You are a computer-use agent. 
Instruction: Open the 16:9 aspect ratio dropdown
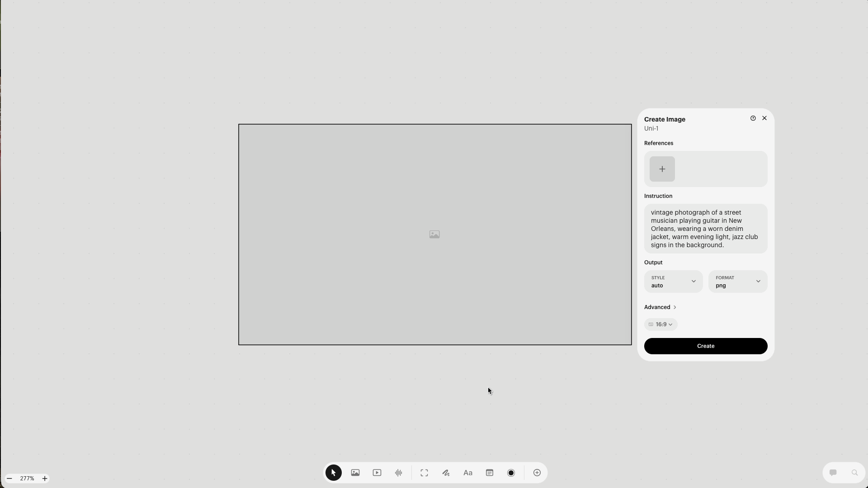660,324
